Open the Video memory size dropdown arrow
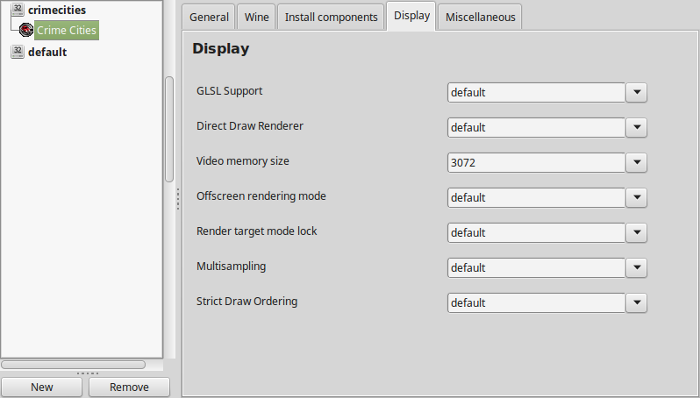700x398 pixels. coord(637,162)
